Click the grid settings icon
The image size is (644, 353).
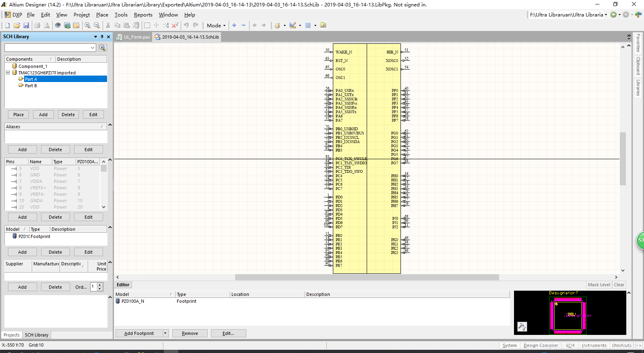tap(308, 25)
